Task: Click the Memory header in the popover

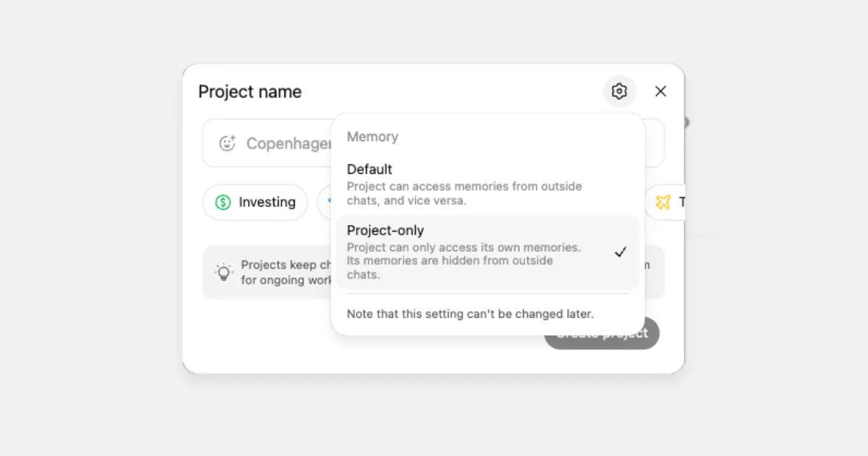Action: 373,137
